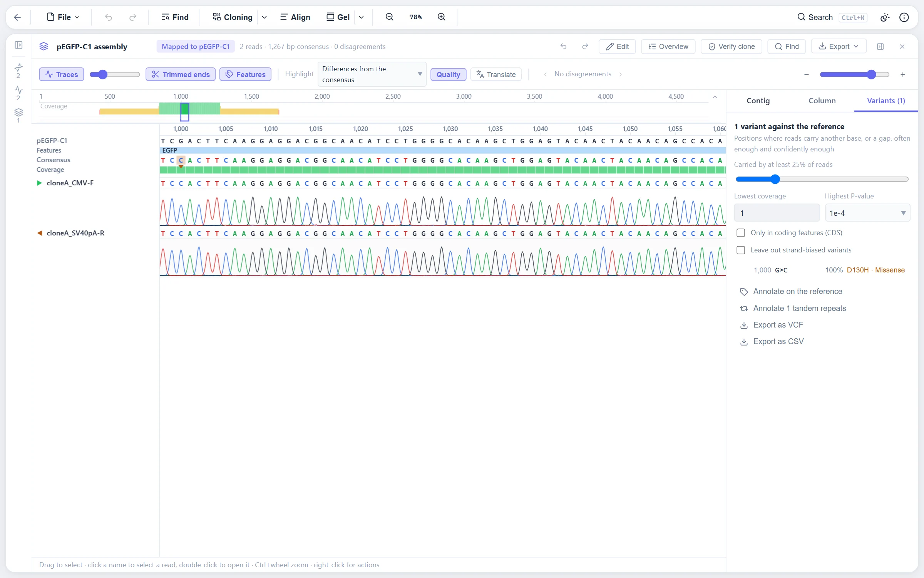The height and width of the screenshot is (578, 924).
Task: Switch to the Contig tab
Action: coord(758,101)
